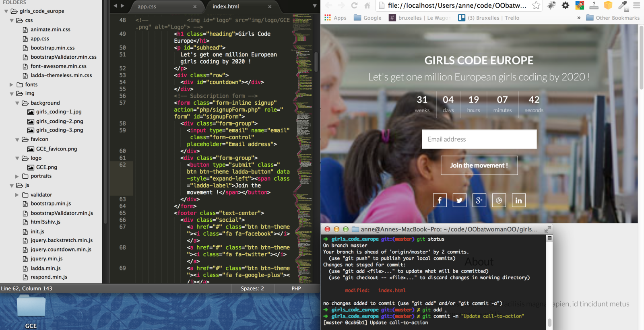Expand the validator folder

(17, 195)
